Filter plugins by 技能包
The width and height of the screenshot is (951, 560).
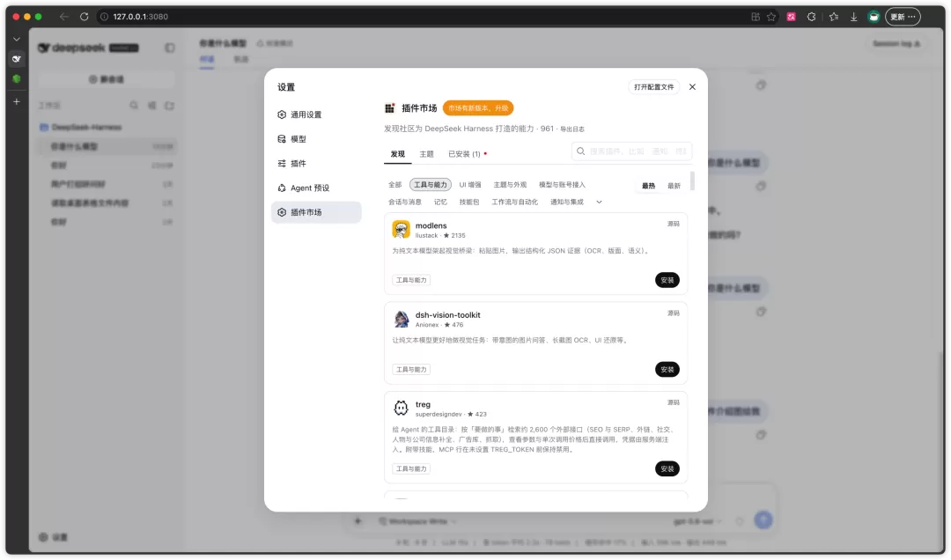point(468,202)
